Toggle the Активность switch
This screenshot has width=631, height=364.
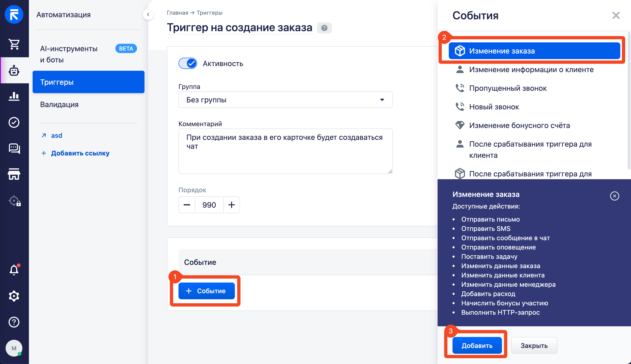[x=188, y=64]
